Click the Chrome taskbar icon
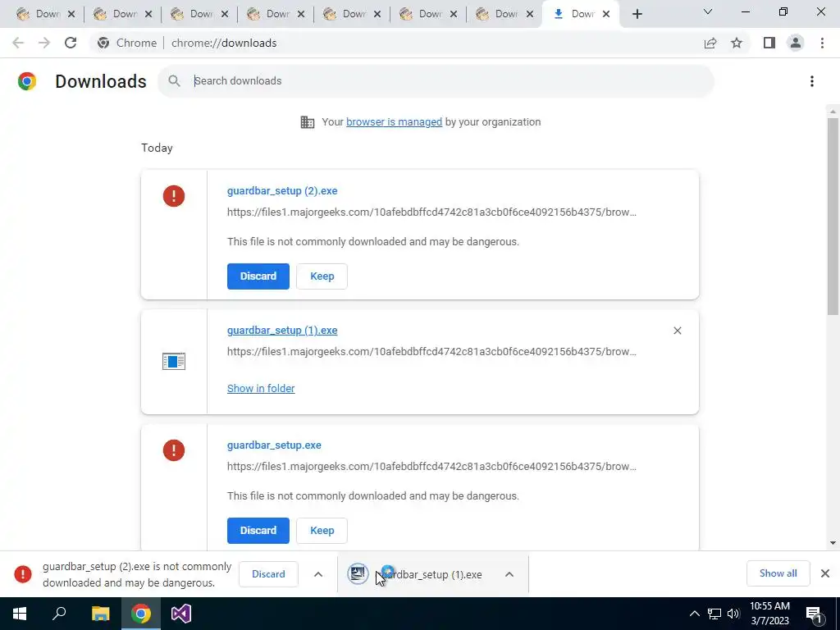This screenshot has width=840, height=630. 141,614
